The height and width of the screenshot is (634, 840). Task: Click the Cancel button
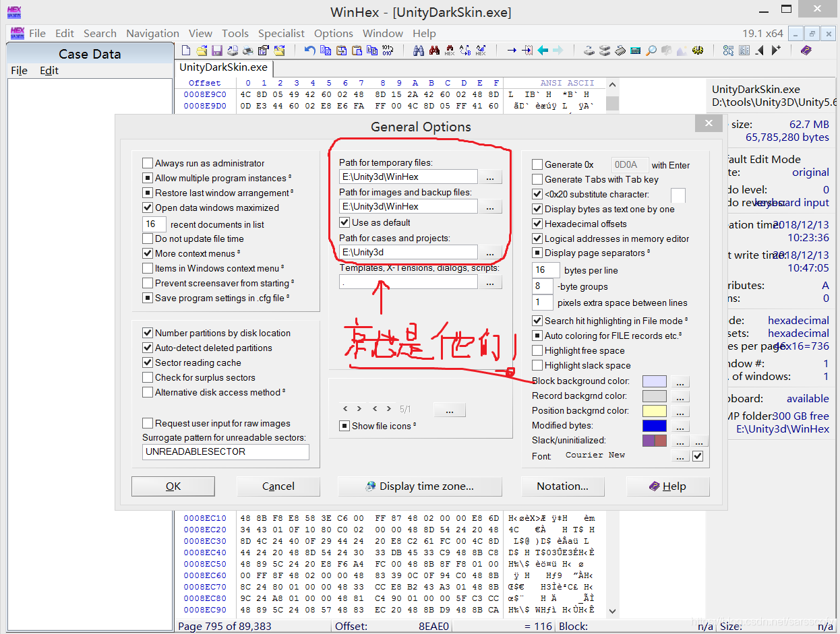[278, 486]
